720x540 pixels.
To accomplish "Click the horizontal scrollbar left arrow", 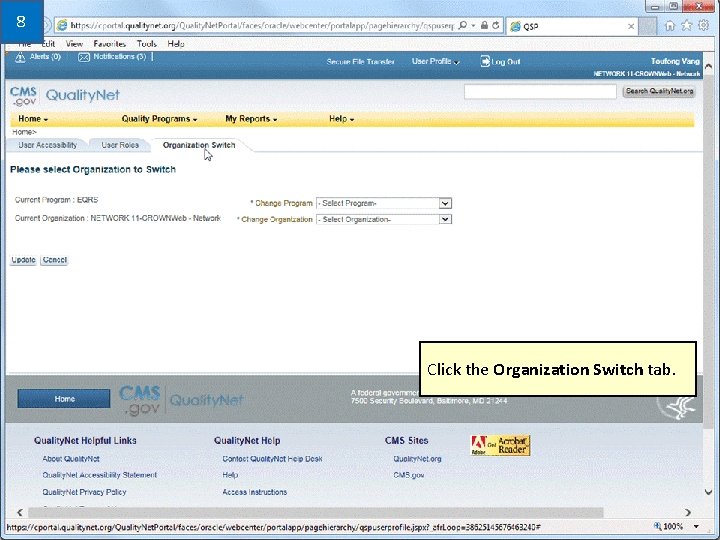I will (x=19, y=512).
